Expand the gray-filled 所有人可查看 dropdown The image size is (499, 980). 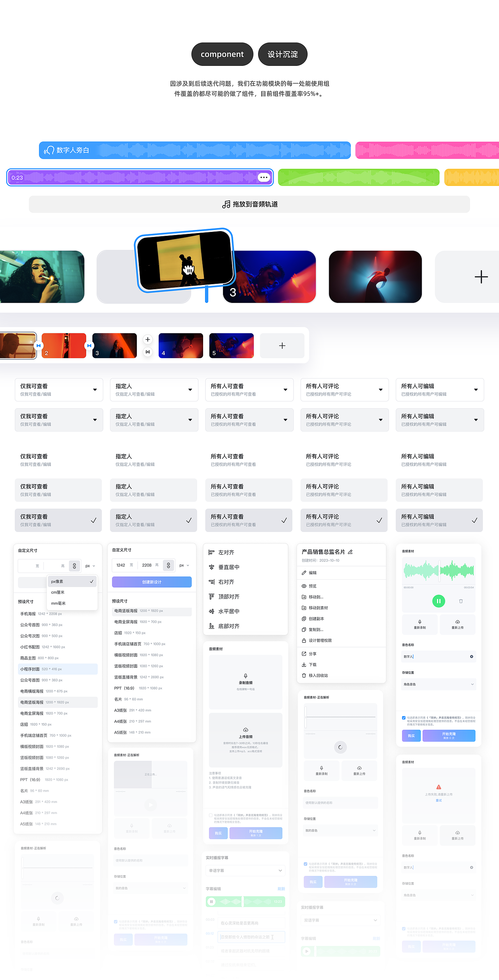coord(249,420)
